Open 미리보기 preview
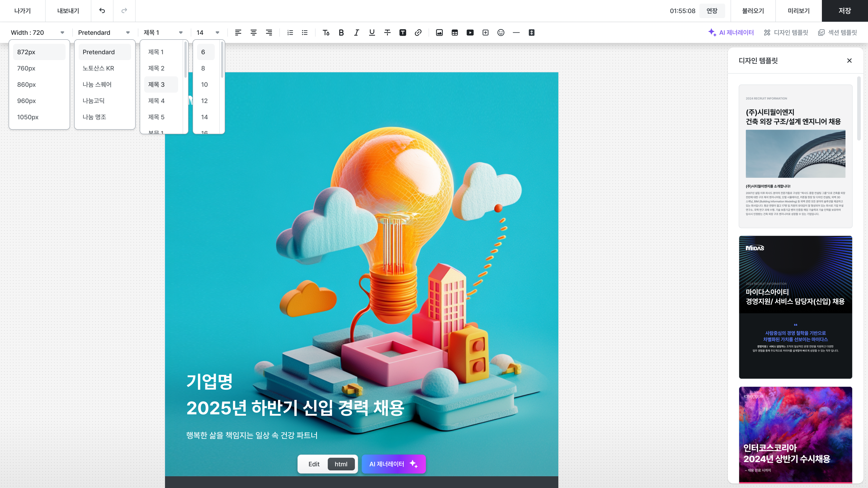 pos(797,10)
